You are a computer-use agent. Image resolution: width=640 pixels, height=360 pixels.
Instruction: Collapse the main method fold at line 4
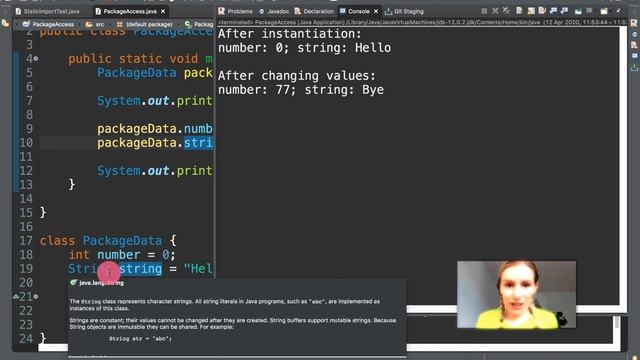coord(36,59)
